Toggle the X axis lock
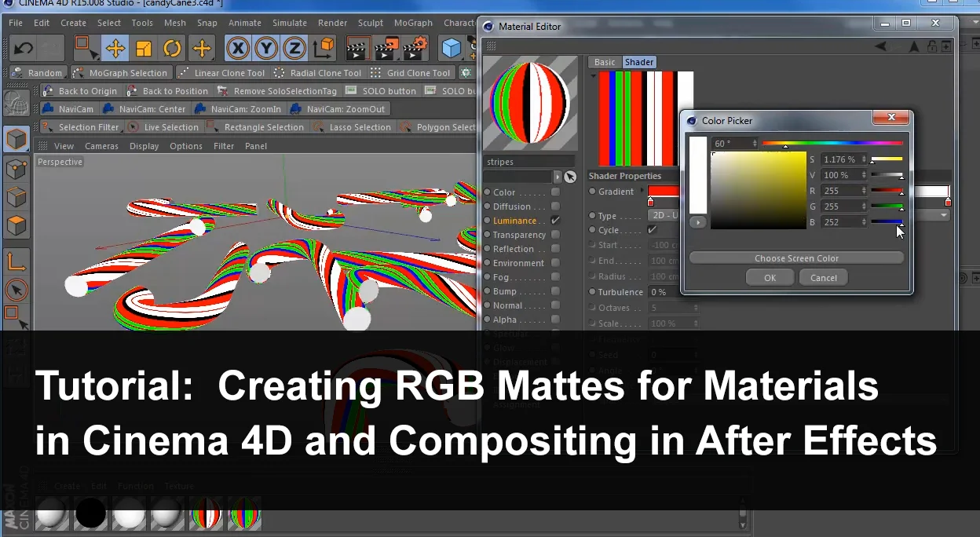 238,49
